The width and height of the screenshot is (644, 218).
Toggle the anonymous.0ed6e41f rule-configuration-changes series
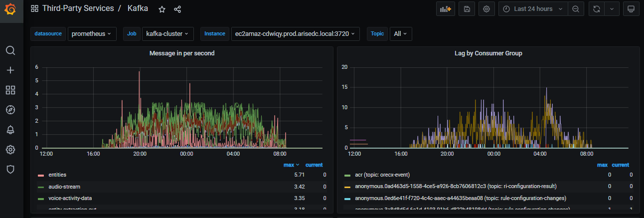pyautogui.click(x=461, y=198)
